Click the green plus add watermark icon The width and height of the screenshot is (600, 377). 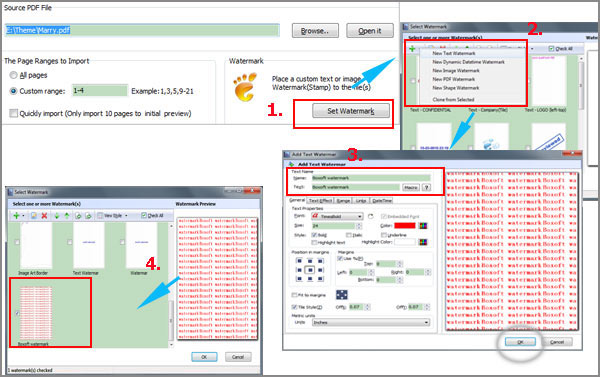[16, 216]
